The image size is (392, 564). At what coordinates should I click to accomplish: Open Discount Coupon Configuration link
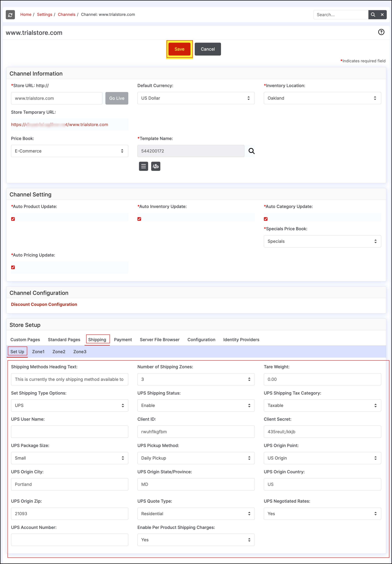[x=44, y=304]
